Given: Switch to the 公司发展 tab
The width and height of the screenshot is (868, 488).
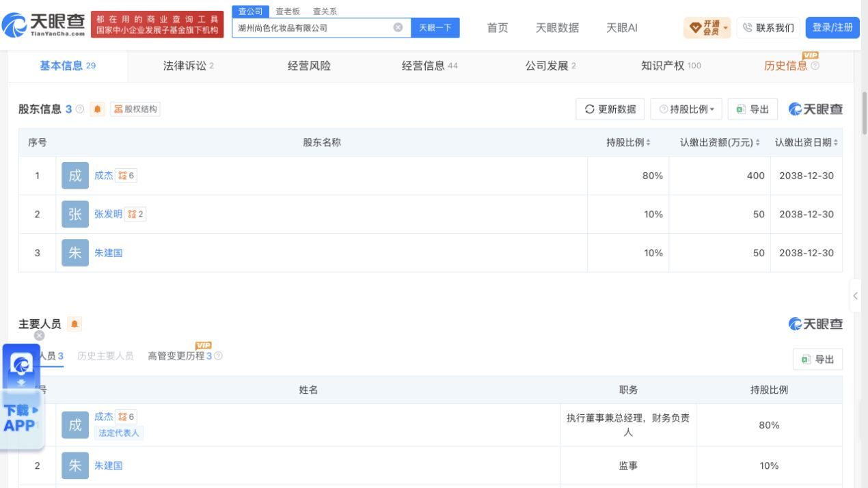Looking at the screenshot, I should point(550,66).
